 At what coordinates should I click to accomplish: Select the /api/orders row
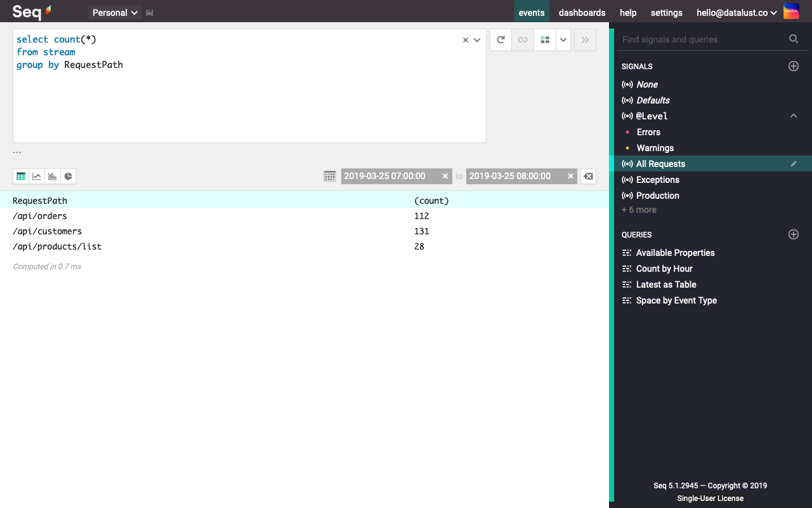304,216
